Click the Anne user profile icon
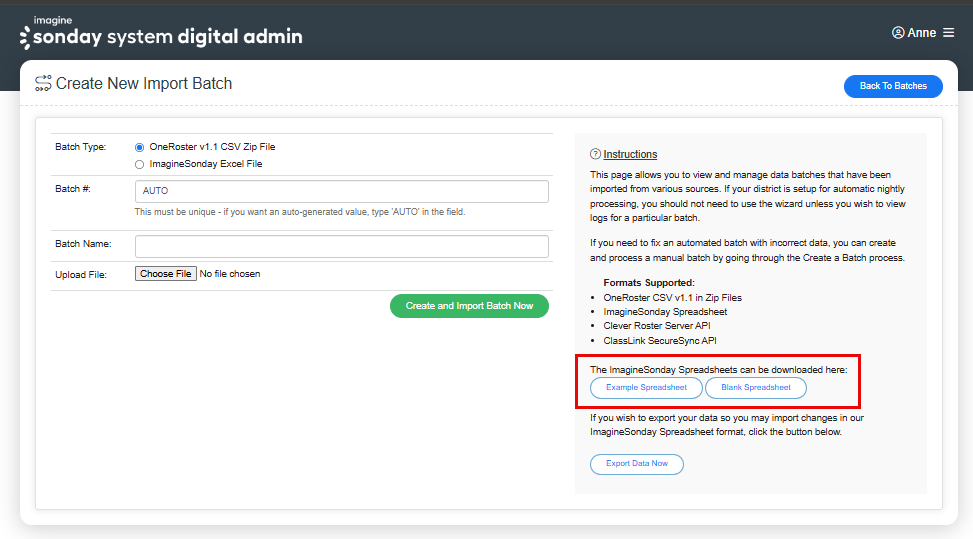 [898, 32]
